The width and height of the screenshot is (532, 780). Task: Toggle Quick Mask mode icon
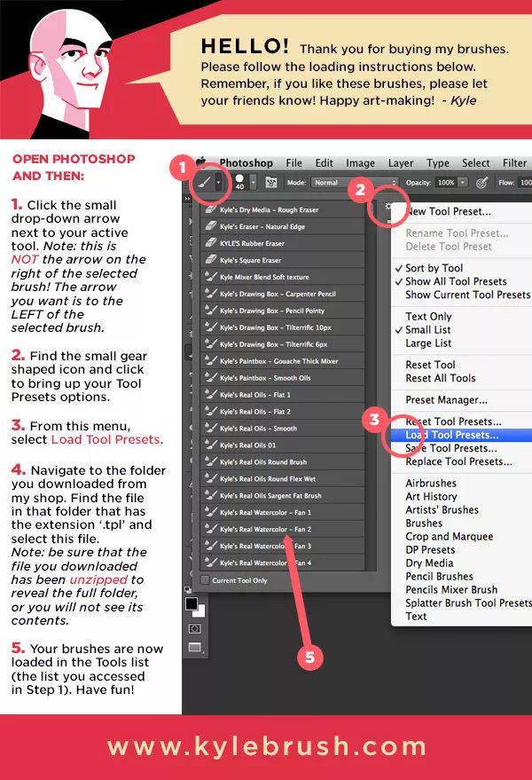tap(194, 629)
